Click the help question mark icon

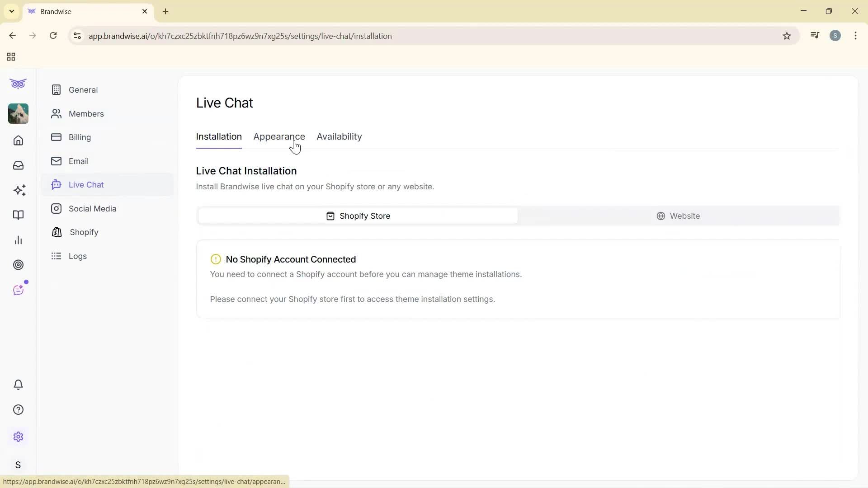tap(18, 409)
